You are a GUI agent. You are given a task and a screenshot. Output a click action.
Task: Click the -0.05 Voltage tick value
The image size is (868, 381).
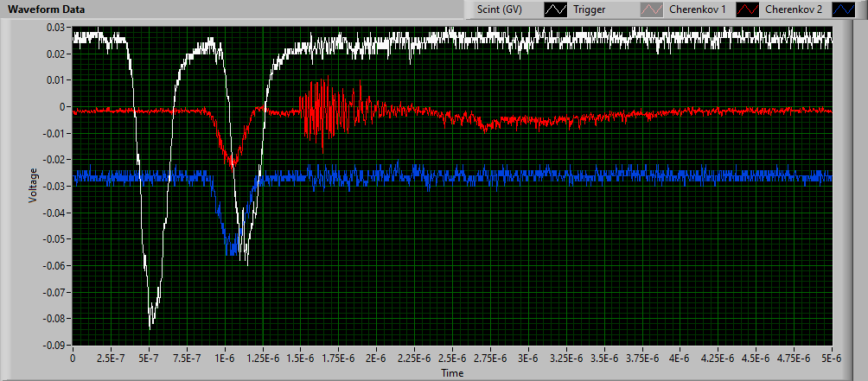tap(56, 239)
